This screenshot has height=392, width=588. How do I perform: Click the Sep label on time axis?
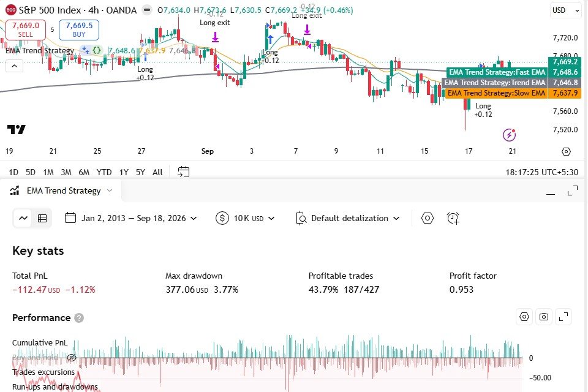tap(208, 151)
